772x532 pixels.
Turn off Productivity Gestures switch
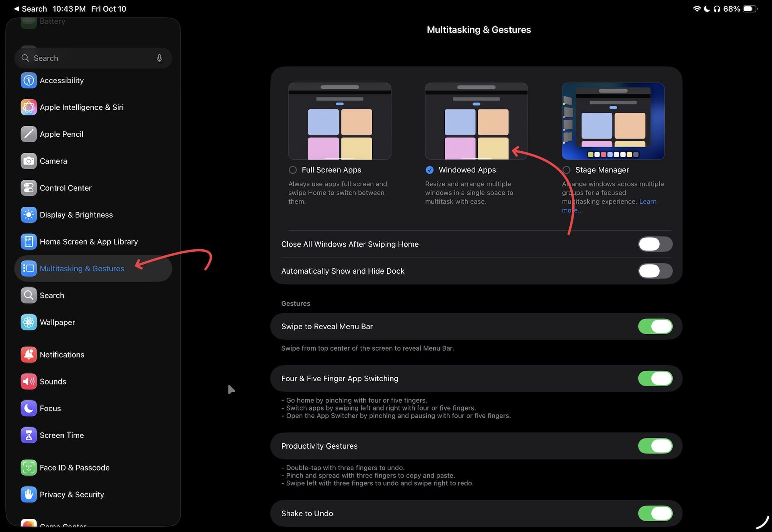655,446
